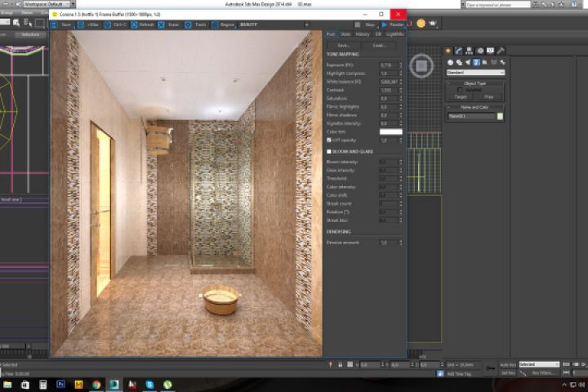Open the Utilities hammer icon

[501, 51]
